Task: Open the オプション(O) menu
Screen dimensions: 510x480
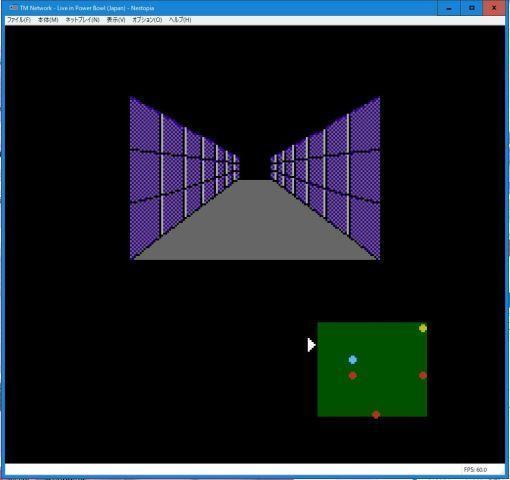Action: (147, 20)
